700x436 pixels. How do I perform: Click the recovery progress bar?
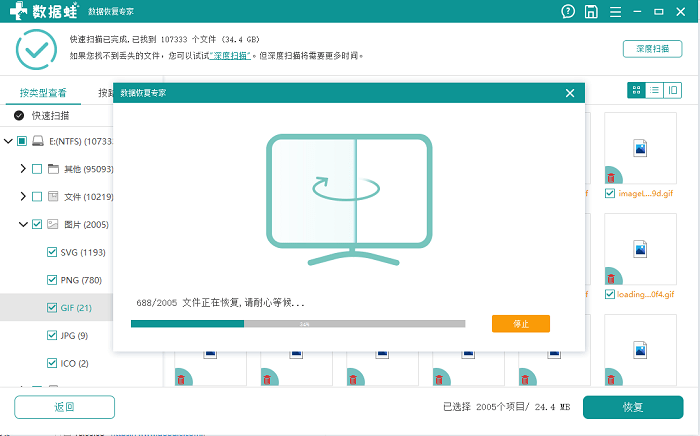(x=298, y=323)
